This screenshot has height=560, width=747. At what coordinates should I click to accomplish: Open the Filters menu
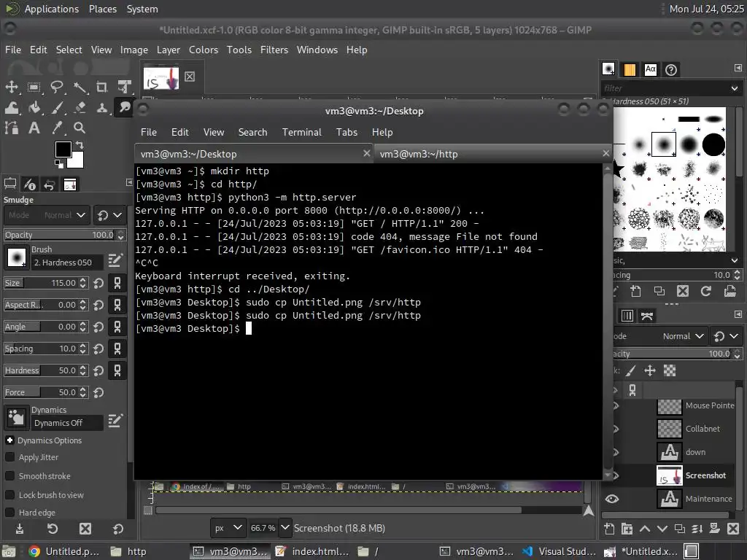pyautogui.click(x=274, y=50)
